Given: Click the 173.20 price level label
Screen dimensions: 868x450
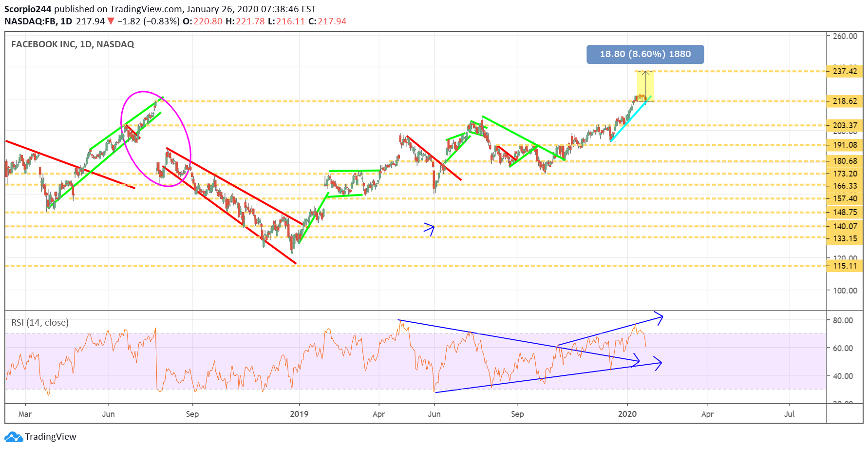Looking at the screenshot, I should [845, 174].
